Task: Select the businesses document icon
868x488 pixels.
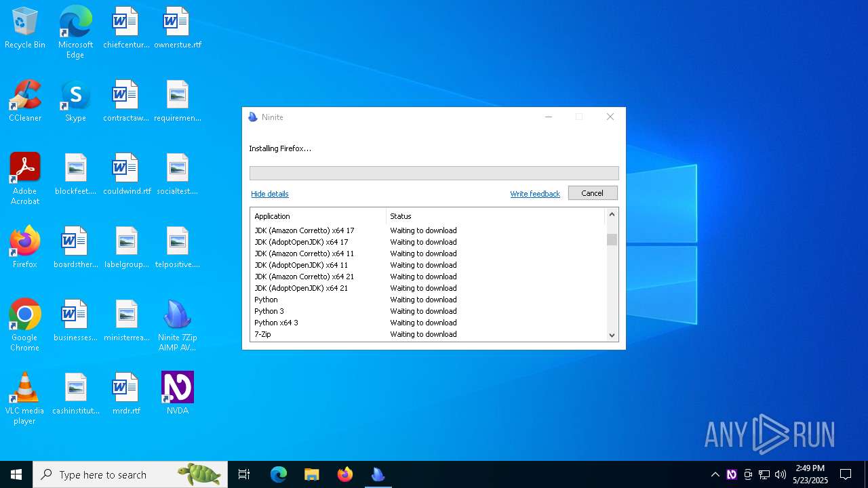Action: 75,321
